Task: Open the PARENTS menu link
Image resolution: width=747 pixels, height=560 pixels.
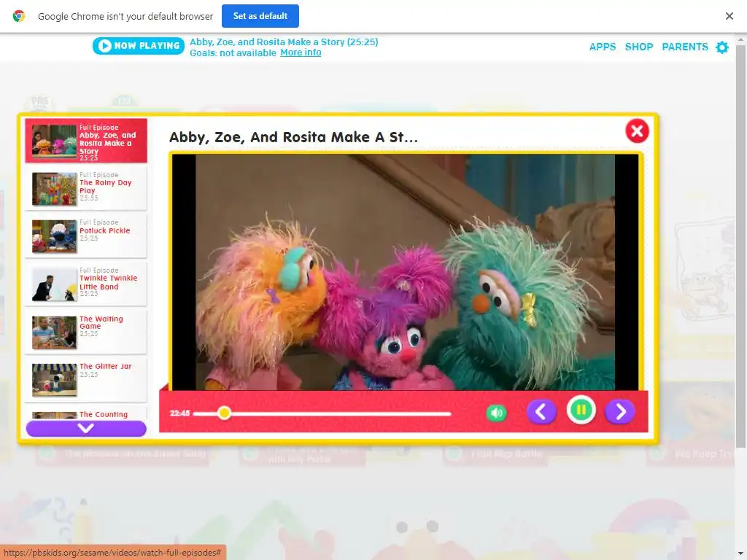Action: point(684,47)
